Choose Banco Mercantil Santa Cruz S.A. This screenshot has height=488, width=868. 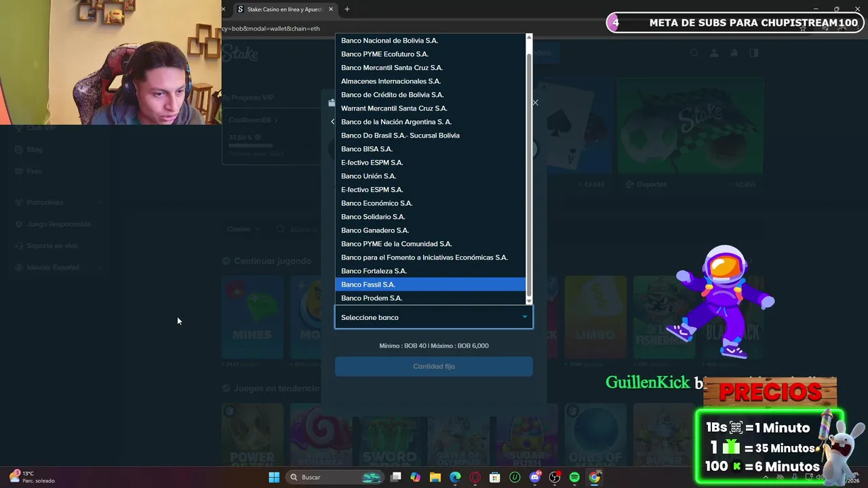tap(430, 68)
